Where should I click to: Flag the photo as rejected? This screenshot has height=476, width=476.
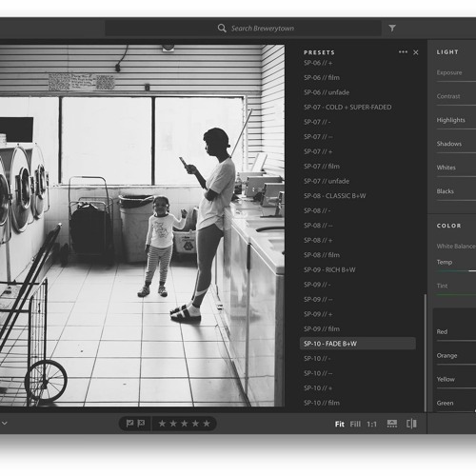141,424
